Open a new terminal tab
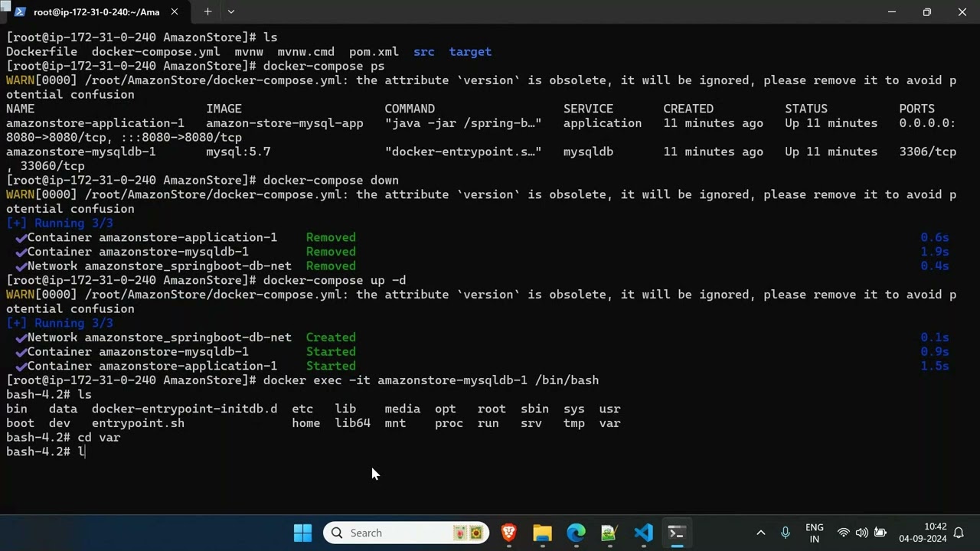The image size is (980, 551). coord(207,12)
